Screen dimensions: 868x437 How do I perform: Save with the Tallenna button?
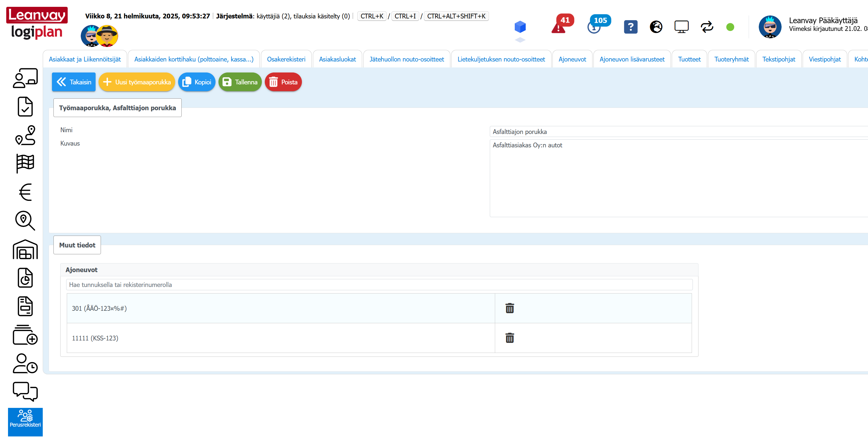pyautogui.click(x=240, y=82)
